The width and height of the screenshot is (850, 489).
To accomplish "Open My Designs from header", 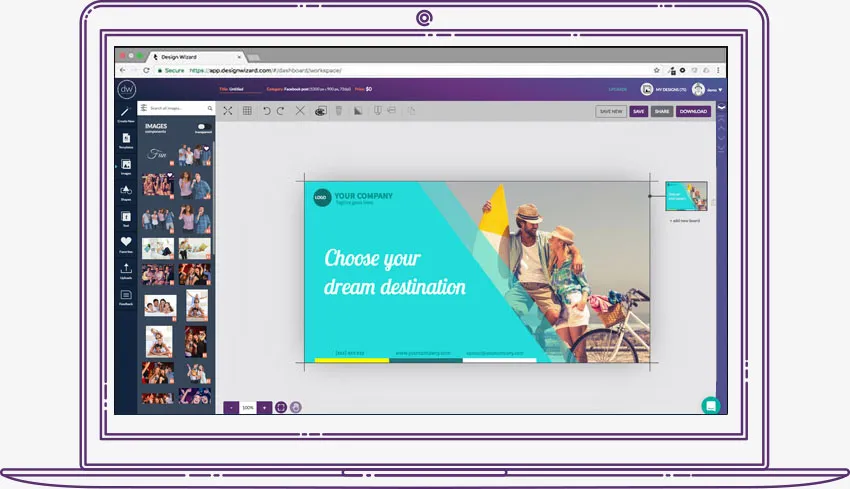I will [664, 89].
